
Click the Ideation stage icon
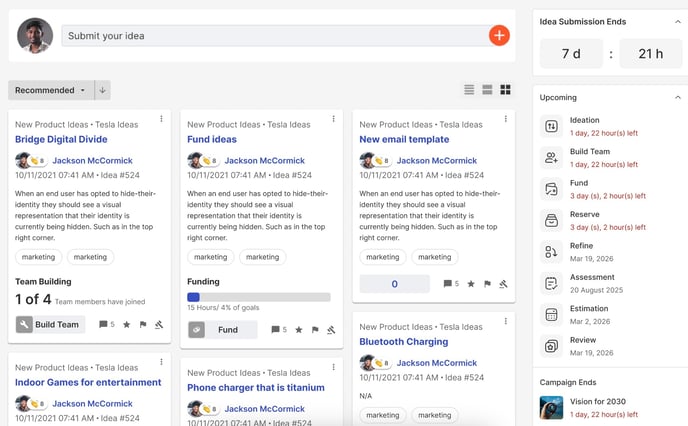tap(551, 126)
